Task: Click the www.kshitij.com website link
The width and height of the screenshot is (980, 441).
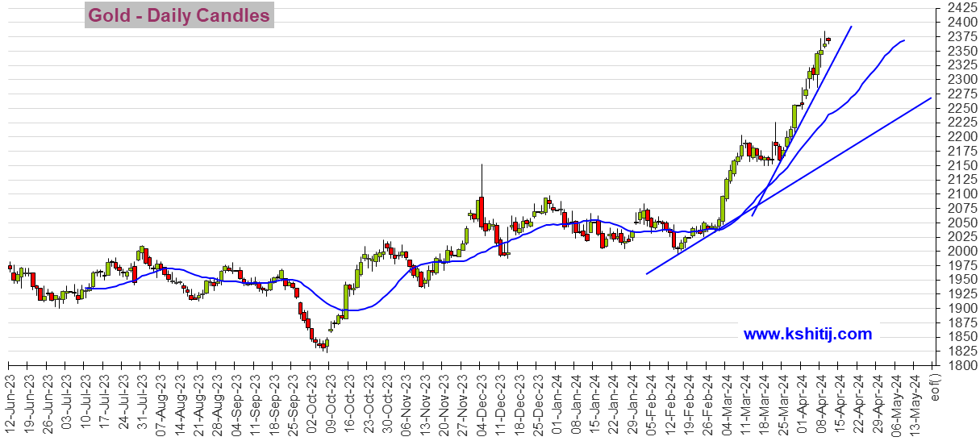Action: click(807, 334)
